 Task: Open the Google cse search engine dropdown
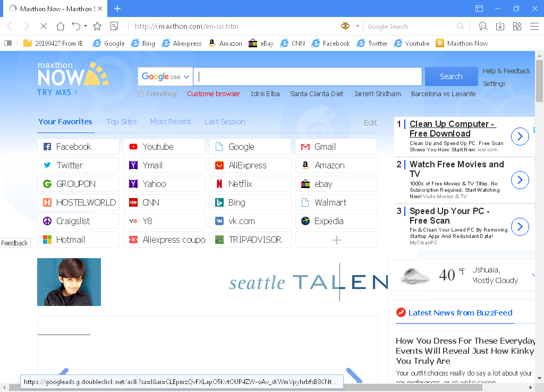pyautogui.click(x=165, y=76)
